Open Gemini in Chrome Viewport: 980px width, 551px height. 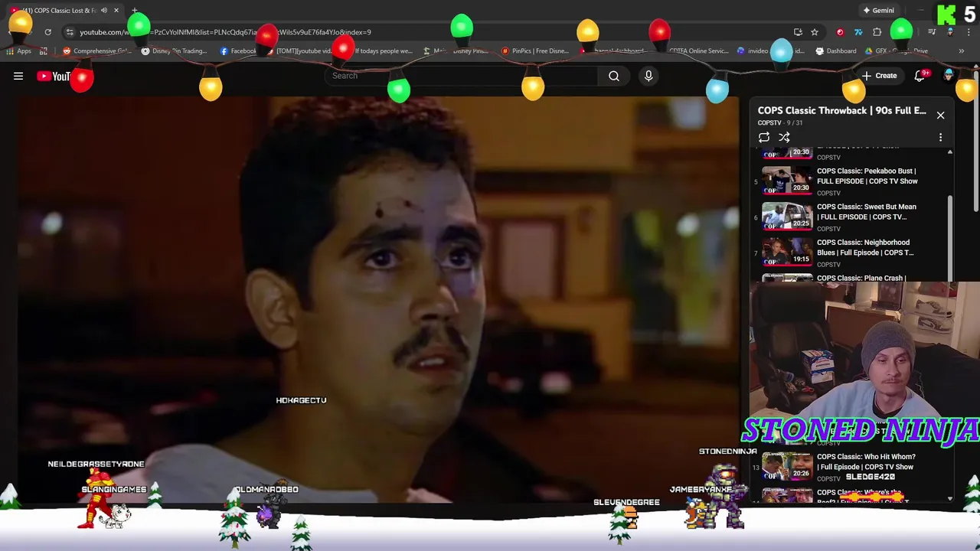tap(878, 11)
